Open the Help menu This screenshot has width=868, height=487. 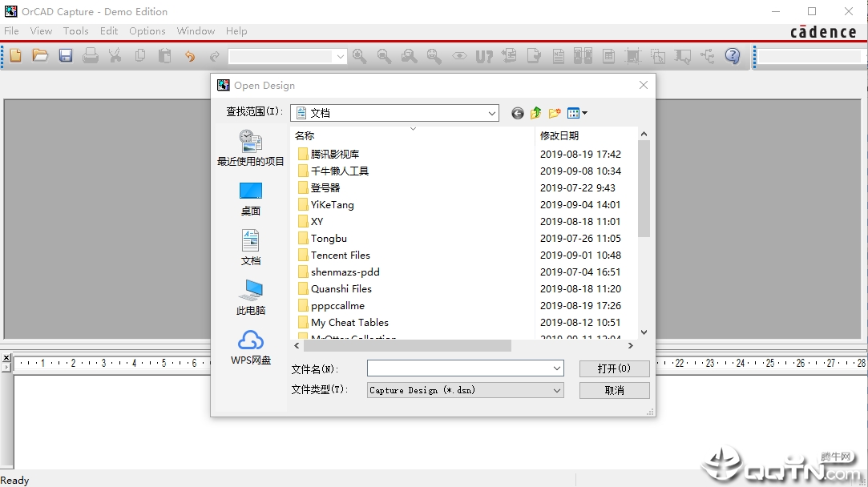(236, 31)
